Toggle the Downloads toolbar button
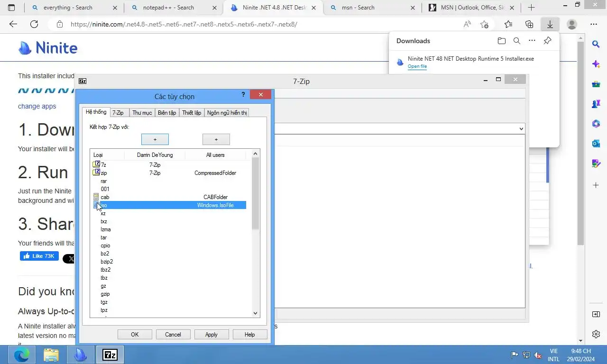This screenshot has height=364, width=607. click(550, 24)
